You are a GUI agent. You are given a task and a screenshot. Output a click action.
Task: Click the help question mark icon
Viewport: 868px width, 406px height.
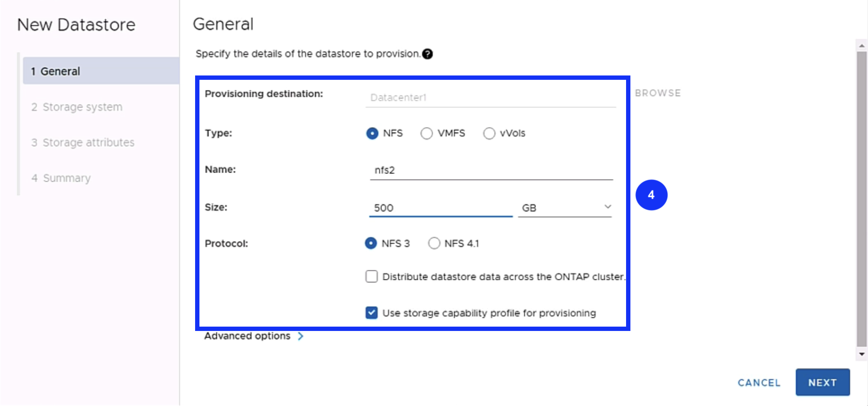click(x=427, y=54)
